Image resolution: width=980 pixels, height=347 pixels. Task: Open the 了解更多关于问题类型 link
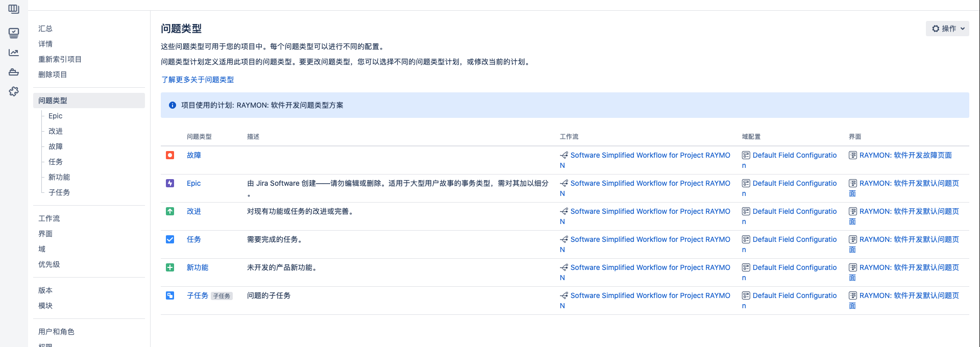pos(198,80)
